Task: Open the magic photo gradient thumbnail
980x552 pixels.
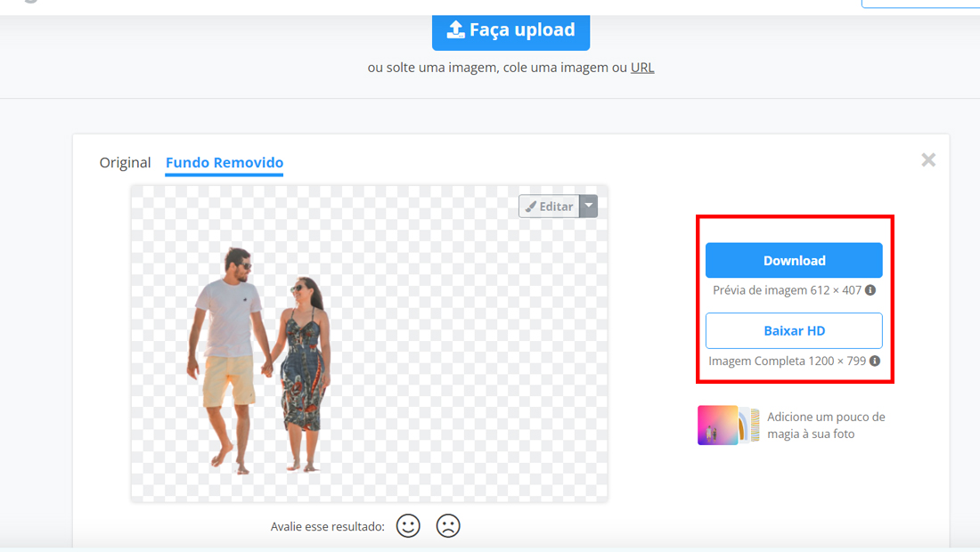Action: coord(717,426)
